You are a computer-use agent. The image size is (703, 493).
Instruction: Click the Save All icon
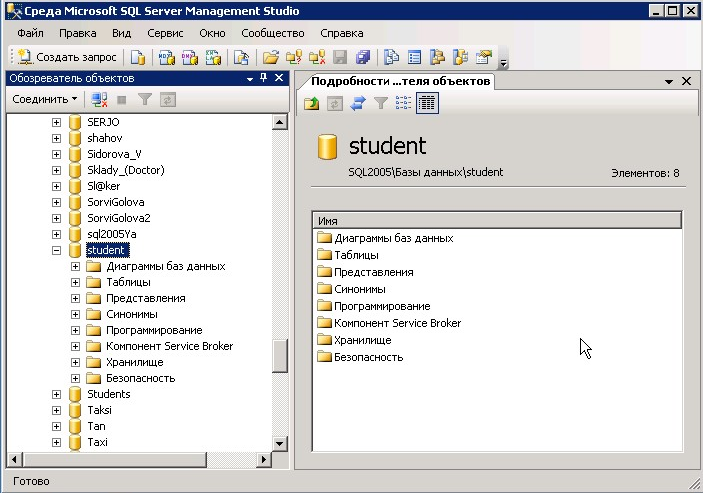point(363,57)
